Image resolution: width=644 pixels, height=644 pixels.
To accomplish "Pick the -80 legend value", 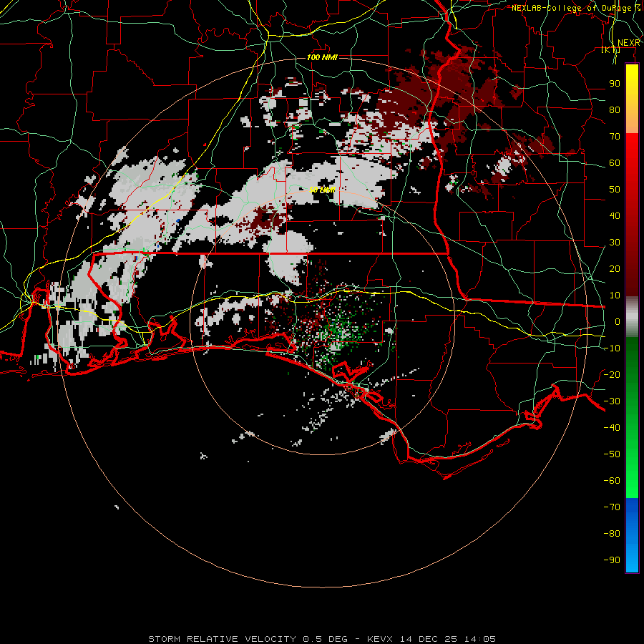I will (x=612, y=534).
